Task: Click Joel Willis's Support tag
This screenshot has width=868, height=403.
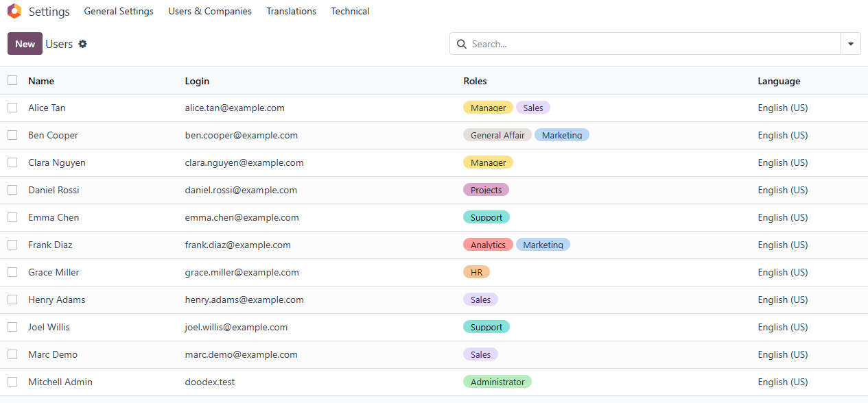Action: [x=486, y=327]
